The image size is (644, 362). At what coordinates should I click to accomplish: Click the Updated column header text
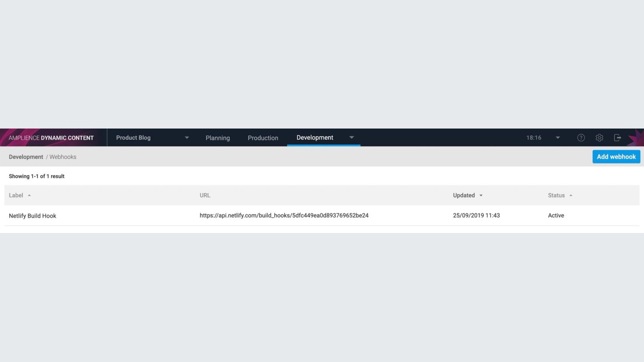pyautogui.click(x=464, y=195)
